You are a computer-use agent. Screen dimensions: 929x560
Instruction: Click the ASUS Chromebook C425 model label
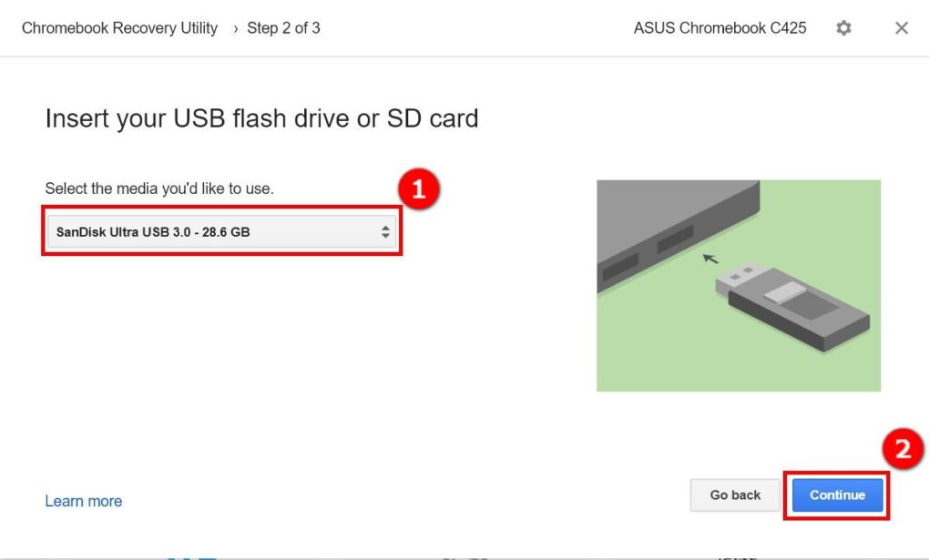tap(720, 27)
